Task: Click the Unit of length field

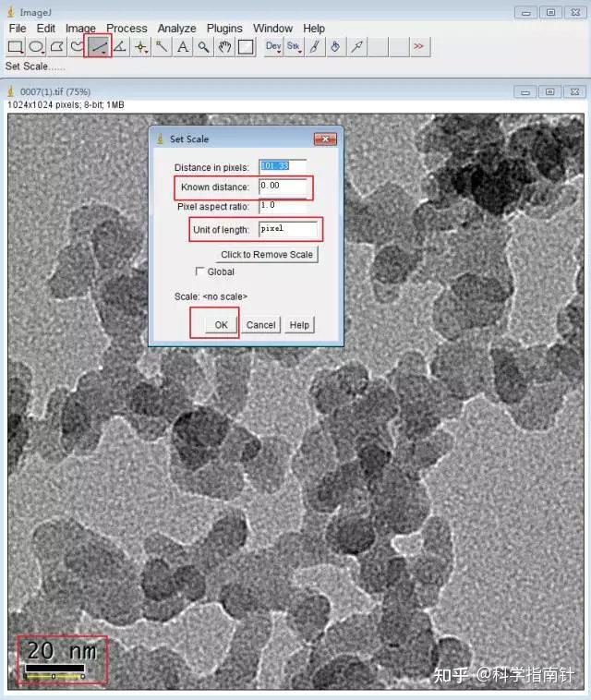Action: click(x=288, y=229)
